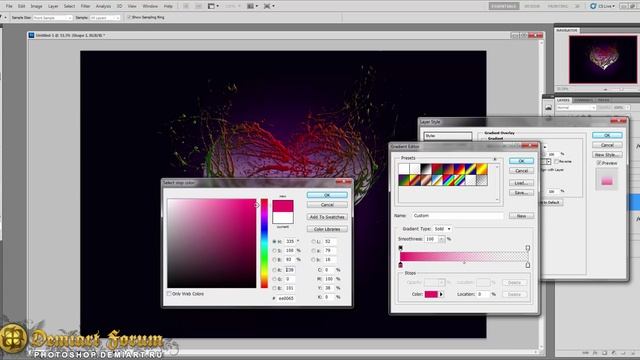Click OK in the Layer Style dialog
This screenshot has height=360, width=640.
607,135
